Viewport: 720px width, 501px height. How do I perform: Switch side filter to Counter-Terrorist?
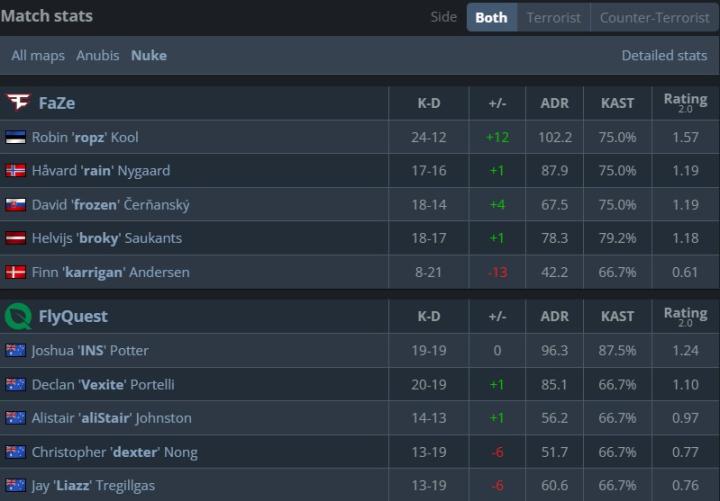click(x=654, y=17)
